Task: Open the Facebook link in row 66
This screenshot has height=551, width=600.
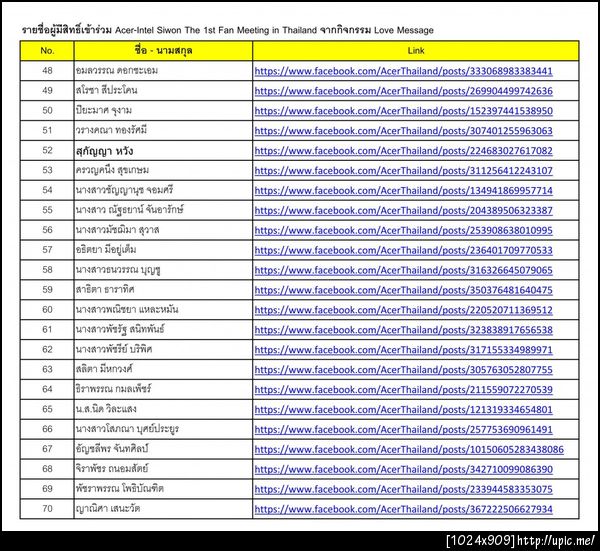Action: click(403, 429)
